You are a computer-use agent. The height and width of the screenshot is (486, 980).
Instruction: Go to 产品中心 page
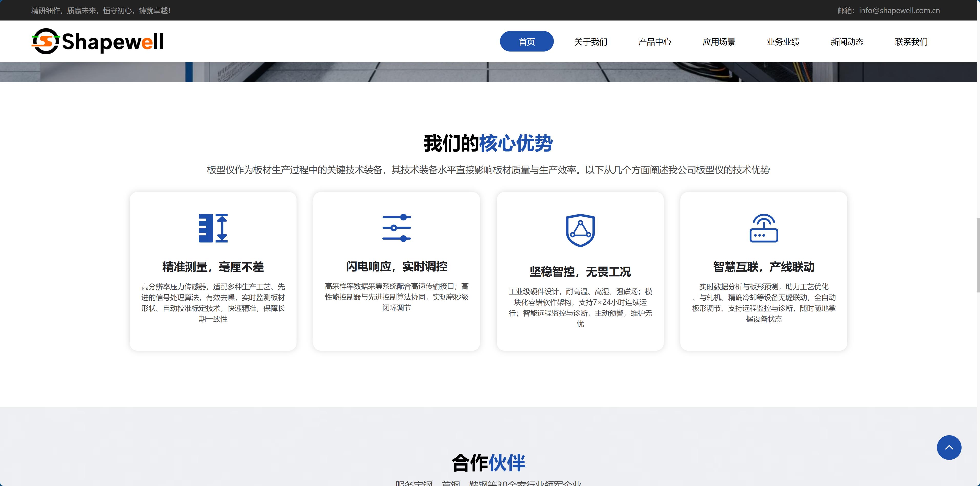pos(655,42)
